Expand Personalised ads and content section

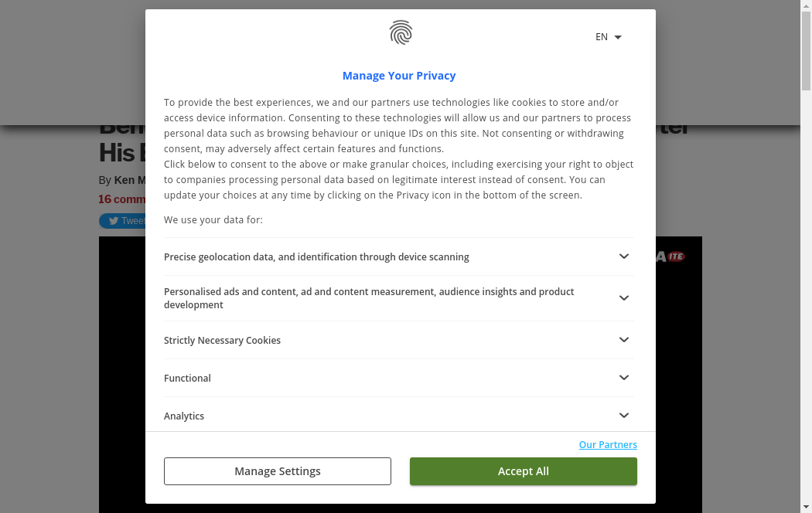click(624, 298)
